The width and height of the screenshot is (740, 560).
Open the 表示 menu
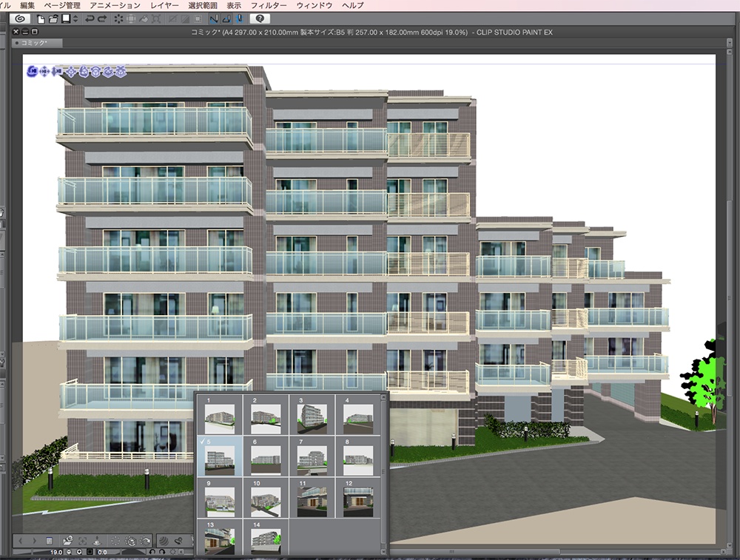click(x=234, y=5)
